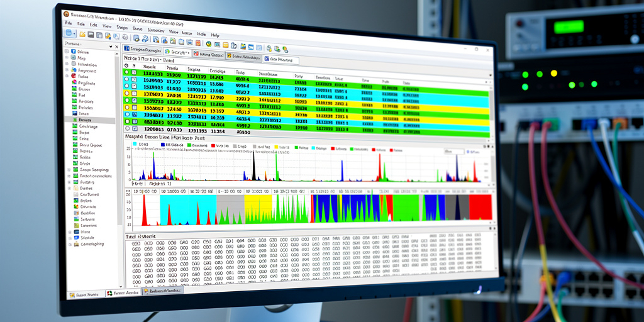Click the cyan legend swatch in the chart

[135, 144]
